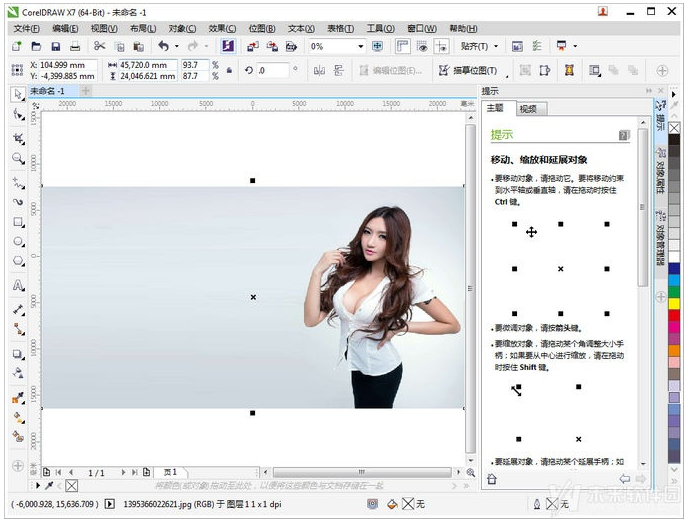The height and width of the screenshot is (522, 688).
Task: Activate the Ellipse tool
Action: (18, 242)
